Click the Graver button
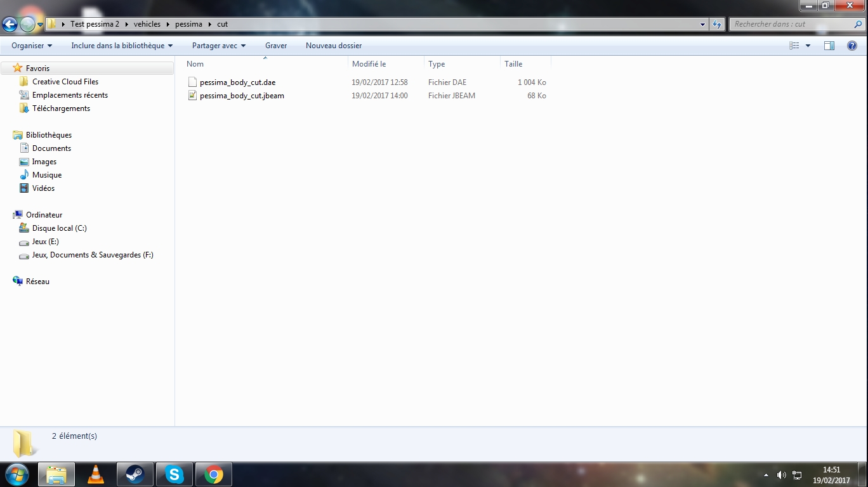This screenshot has height=487, width=868. [x=276, y=46]
